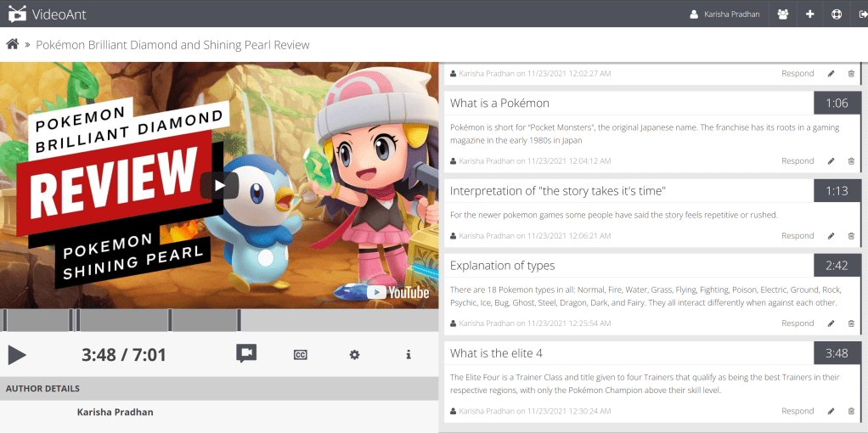Image resolution: width=868 pixels, height=433 pixels.
Task: Click the play button below the timeline
Action: [x=17, y=354]
